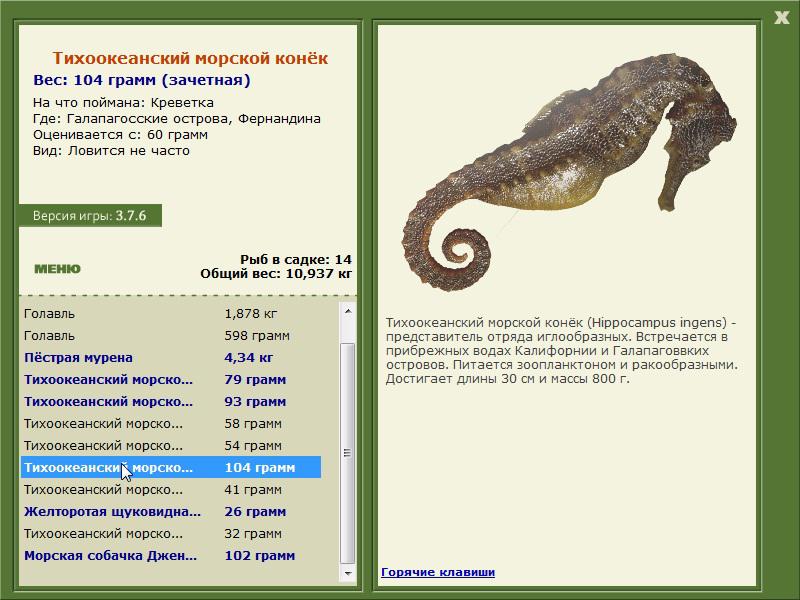Screen dimensions: 800x600
Task: Open the МЕНЮ menu
Action: [x=57, y=269]
